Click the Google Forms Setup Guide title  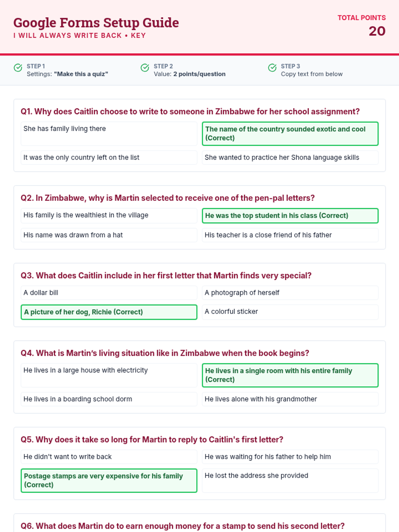(x=96, y=23)
